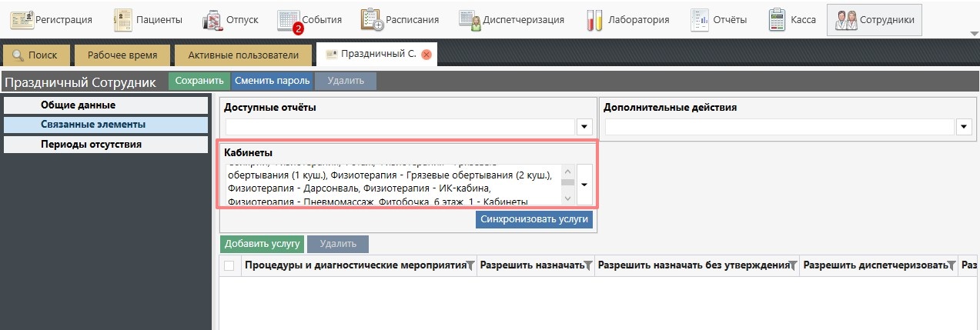The image size is (980, 330).
Task: Open the Кабинеты dropdown arrow
Action: 584,185
